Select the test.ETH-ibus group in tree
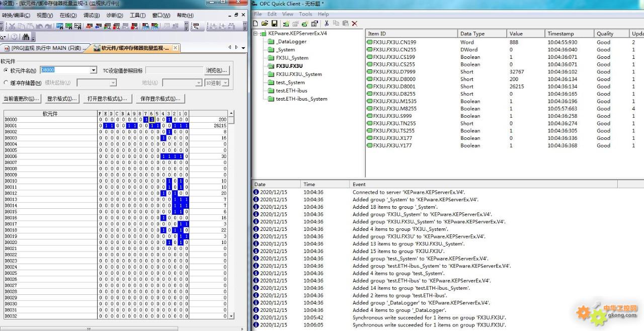 [291, 91]
